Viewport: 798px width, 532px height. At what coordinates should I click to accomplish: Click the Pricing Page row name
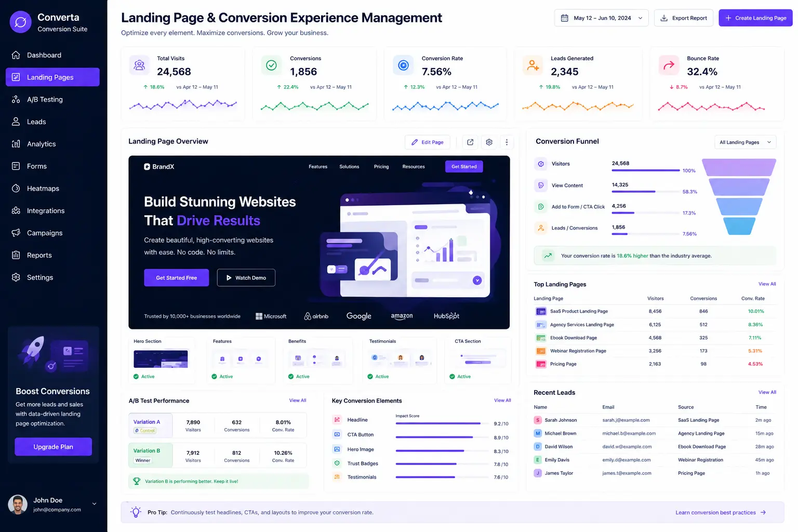coord(563,364)
